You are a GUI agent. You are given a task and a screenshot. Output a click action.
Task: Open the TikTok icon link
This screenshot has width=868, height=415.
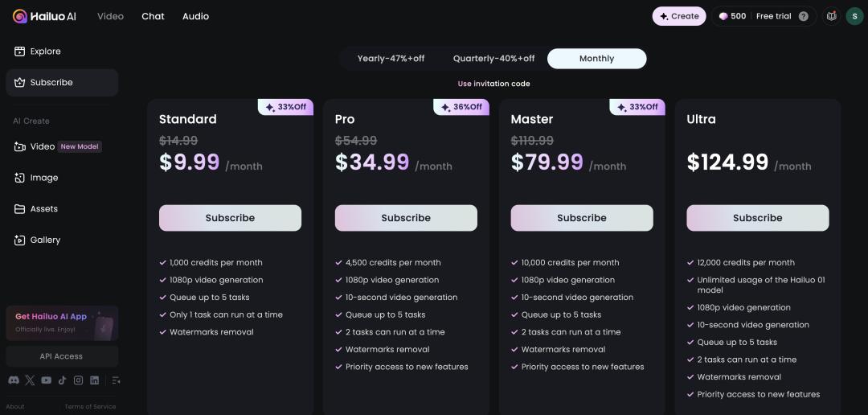tap(62, 380)
